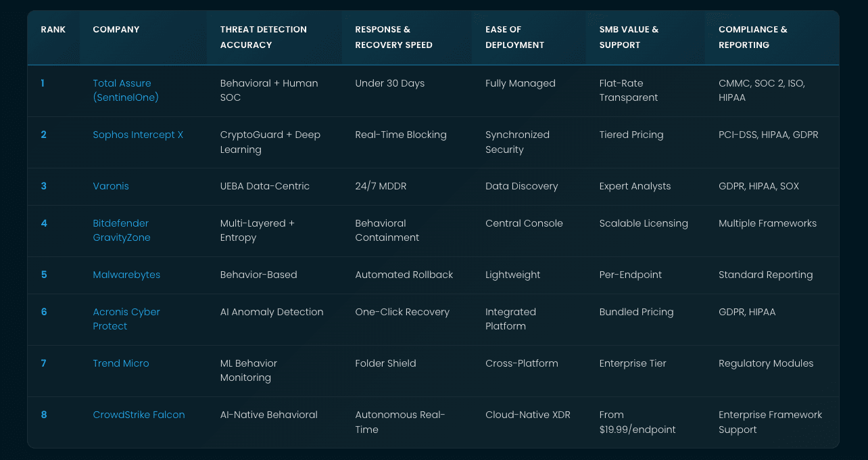Click the RANK column header

(x=53, y=30)
